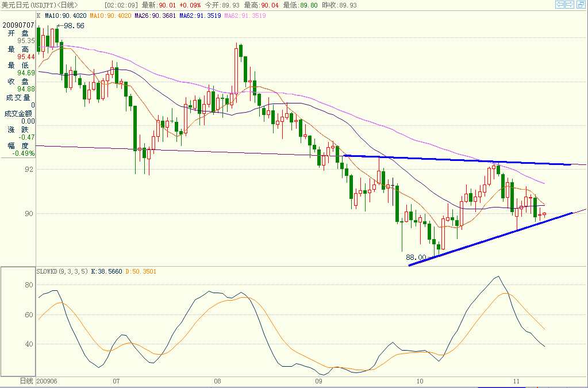
Task: Click the 92 price axis label
Action: pos(29,170)
